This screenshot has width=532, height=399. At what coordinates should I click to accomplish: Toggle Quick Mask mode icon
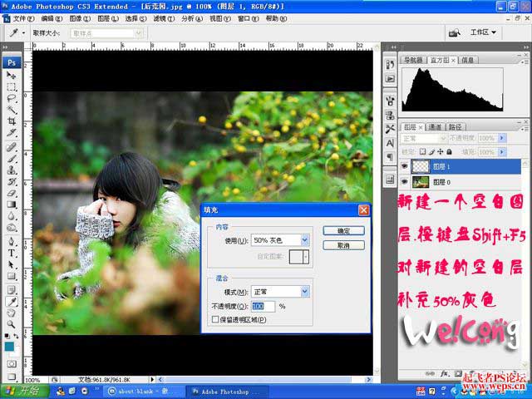(12, 364)
